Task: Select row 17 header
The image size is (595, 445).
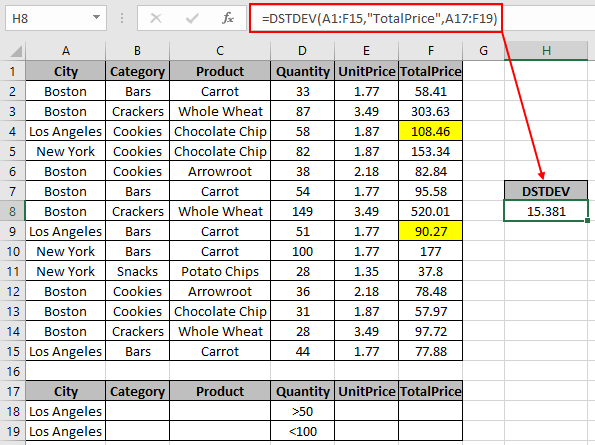Action: (13, 391)
